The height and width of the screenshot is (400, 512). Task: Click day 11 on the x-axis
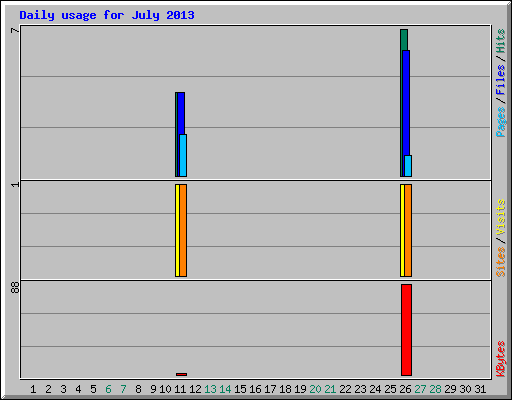180,389
